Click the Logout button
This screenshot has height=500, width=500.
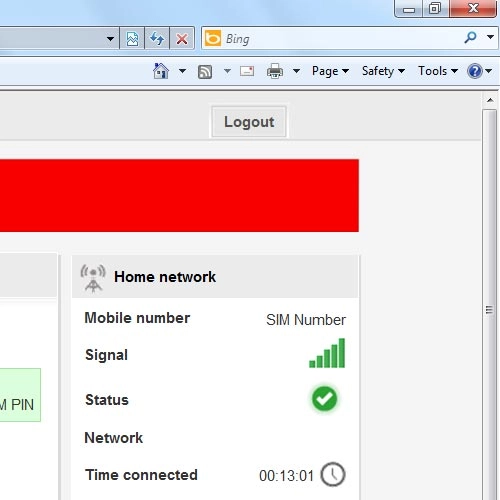[x=249, y=122]
